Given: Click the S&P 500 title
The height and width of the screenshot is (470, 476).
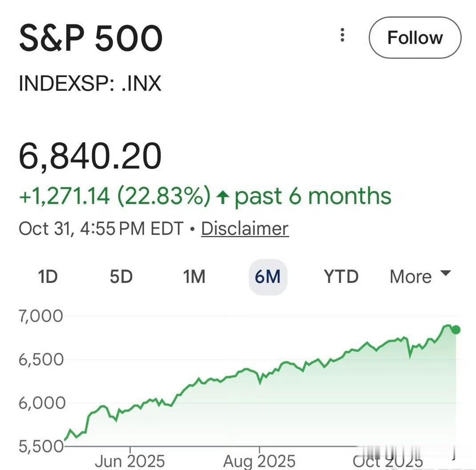Looking at the screenshot, I should [91, 38].
